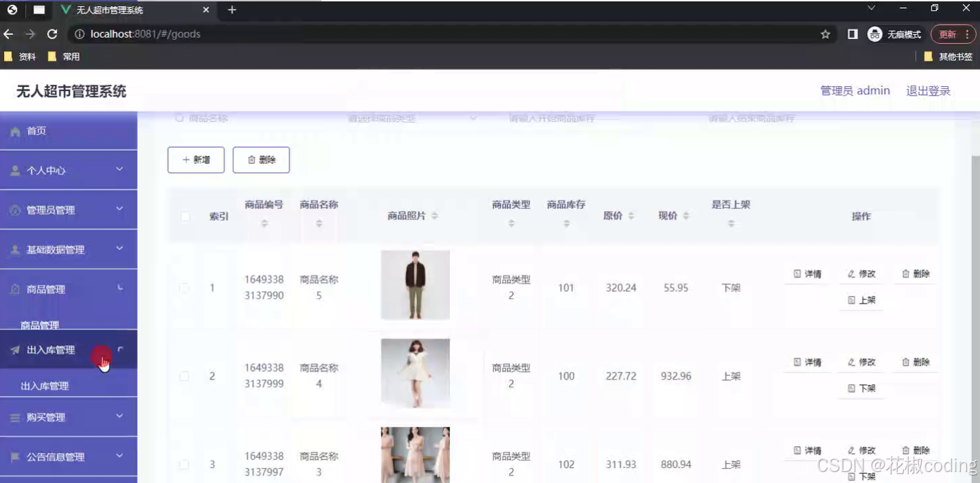Click 下架 for 商品名称4 row
Viewport: 980px width, 483px height.
pos(861,388)
